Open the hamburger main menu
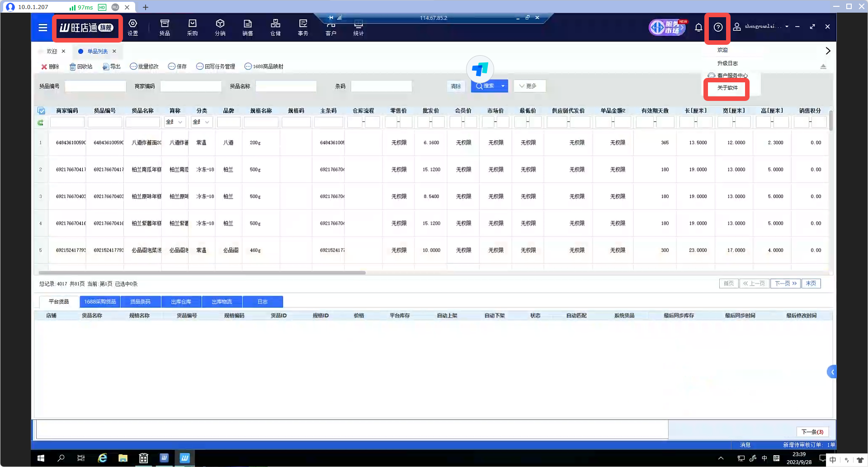 tap(43, 28)
